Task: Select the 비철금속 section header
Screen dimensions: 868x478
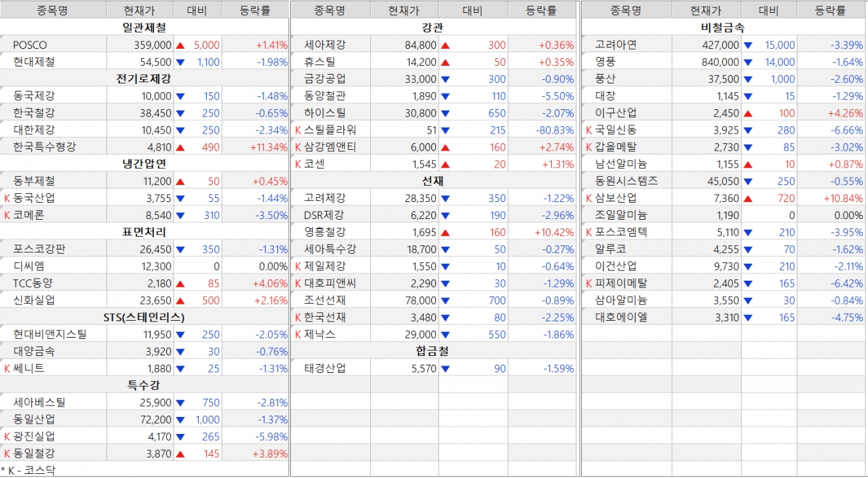Action: (x=722, y=28)
